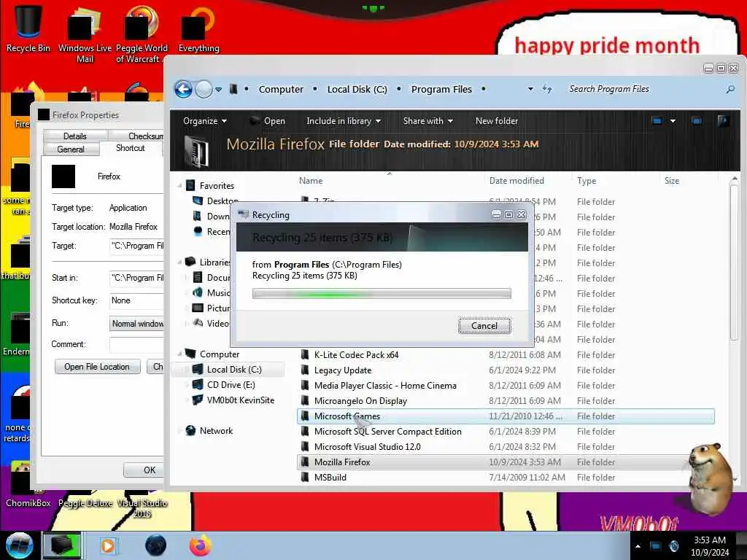Select the MSBuild folder icon
Screen dimensions: 747x560
305,477
